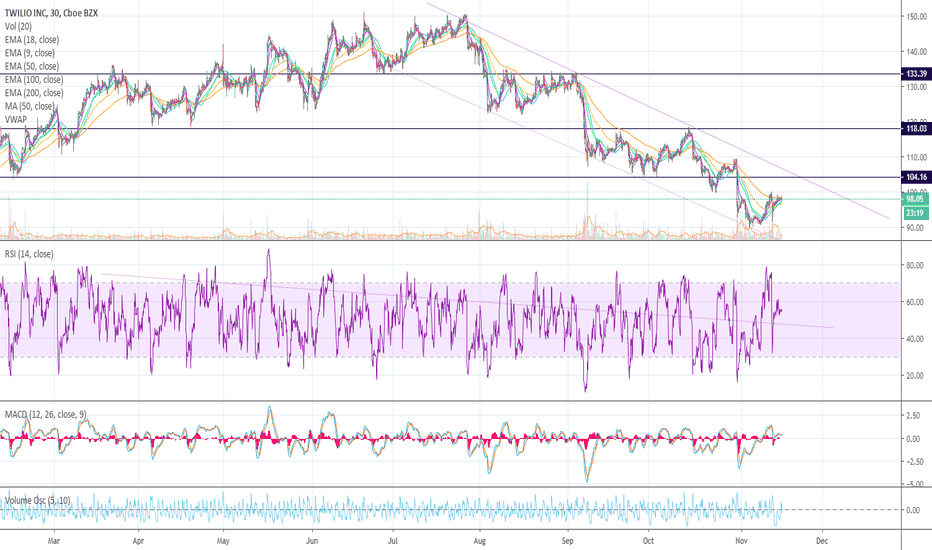Click the RSI 20.00 axis label

(x=915, y=376)
